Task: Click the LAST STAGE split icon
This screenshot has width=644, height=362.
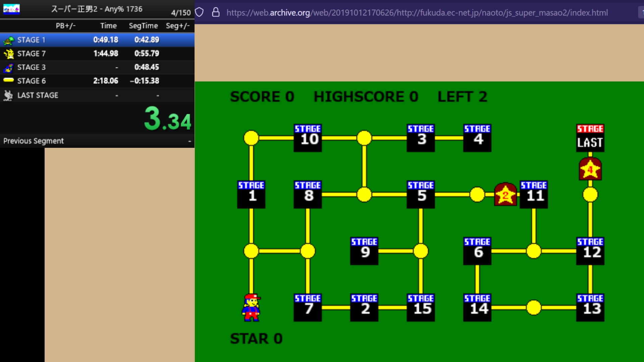Action: (x=8, y=96)
